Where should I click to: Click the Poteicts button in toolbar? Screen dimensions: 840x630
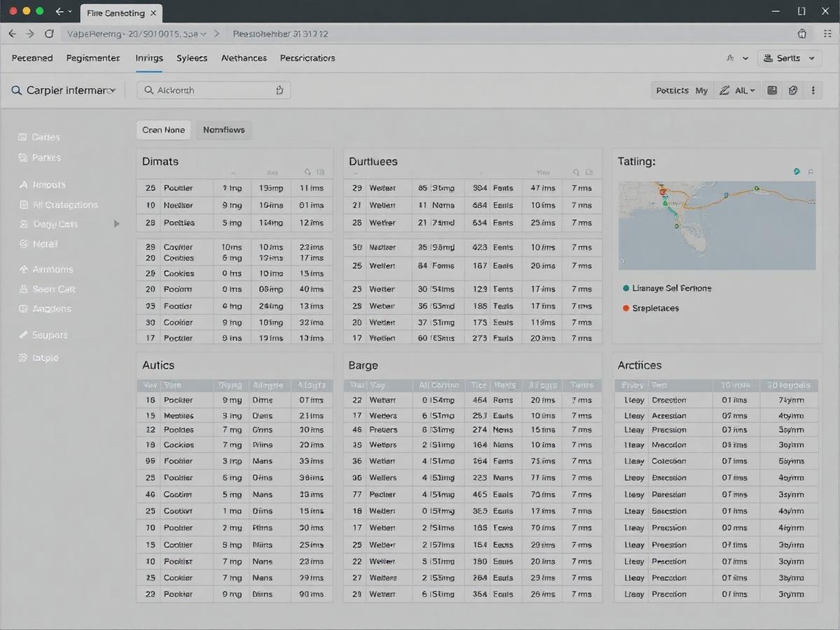pos(672,90)
